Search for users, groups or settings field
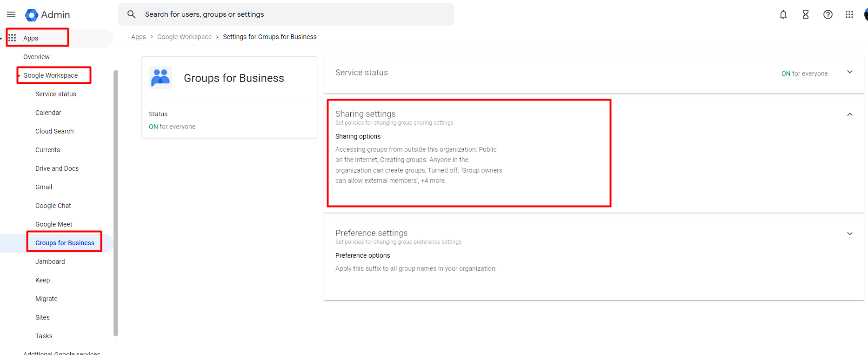This screenshot has width=868, height=355. [286, 14]
